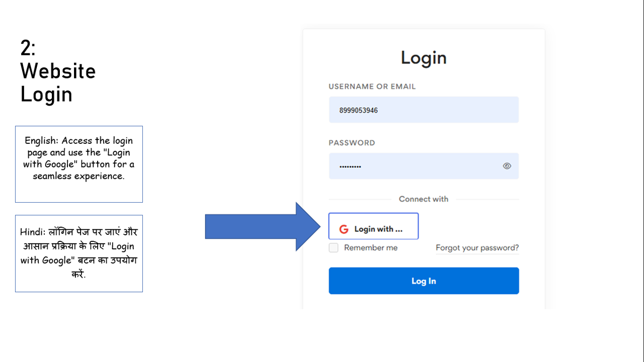Click the "USERNAME OR EMAIL" field label
The width and height of the screenshot is (644, 362).
tap(372, 86)
